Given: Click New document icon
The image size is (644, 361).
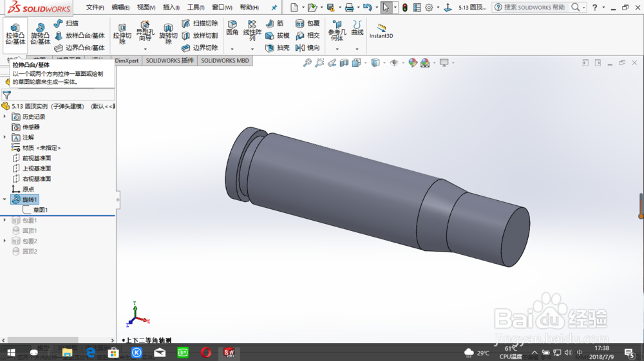Looking at the screenshot, I should coord(294,7).
